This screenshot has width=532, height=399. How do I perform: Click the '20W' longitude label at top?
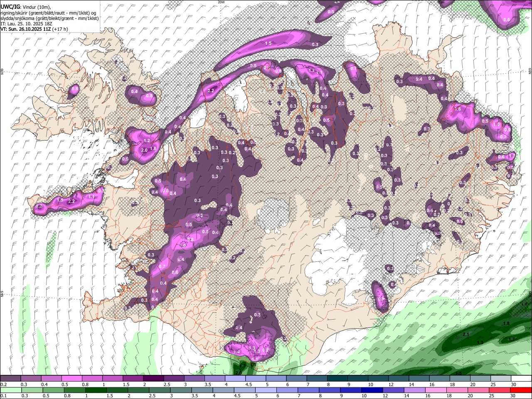coord(222,2)
